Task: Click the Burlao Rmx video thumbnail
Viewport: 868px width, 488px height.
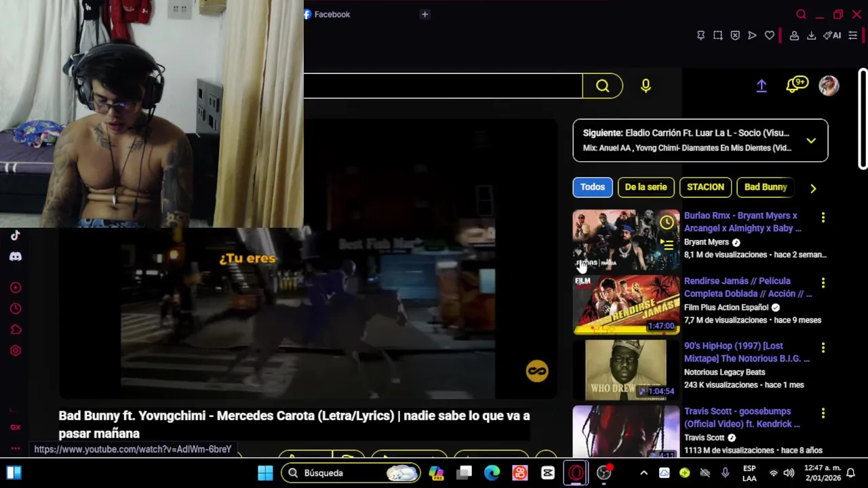Action: tap(626, 240)
